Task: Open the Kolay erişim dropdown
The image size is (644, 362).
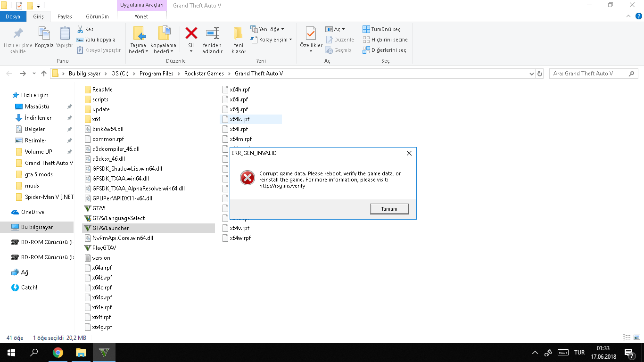Action: click(x=271, y=40)
